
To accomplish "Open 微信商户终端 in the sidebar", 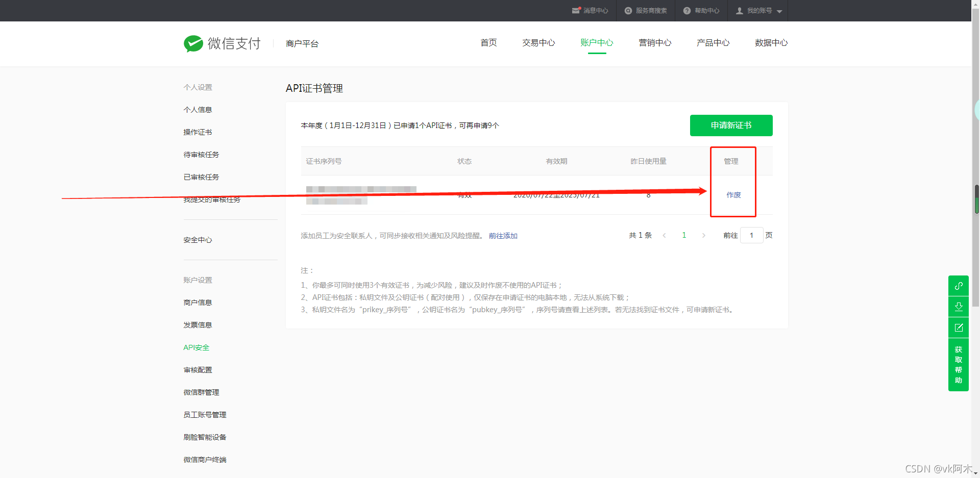I will pyautogui.click(x=205, y=460).
